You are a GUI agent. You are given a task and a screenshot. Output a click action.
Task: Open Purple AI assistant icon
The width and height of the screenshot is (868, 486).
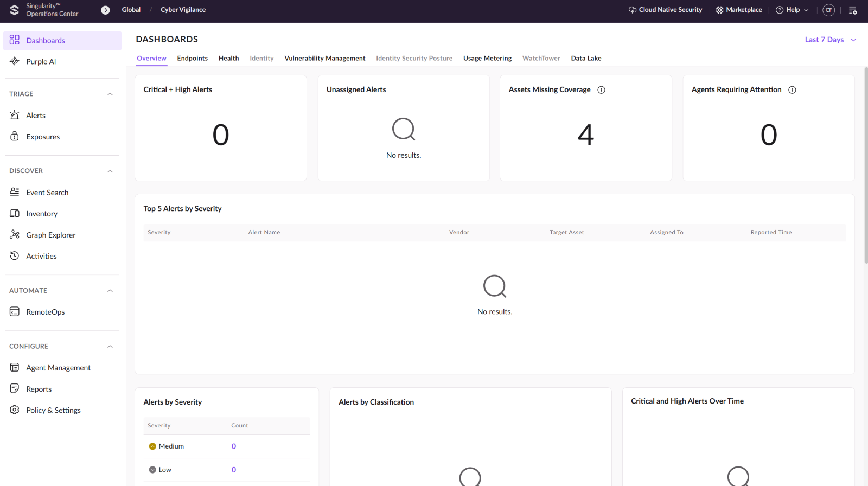pyautogui.click(x=15, y=61)
